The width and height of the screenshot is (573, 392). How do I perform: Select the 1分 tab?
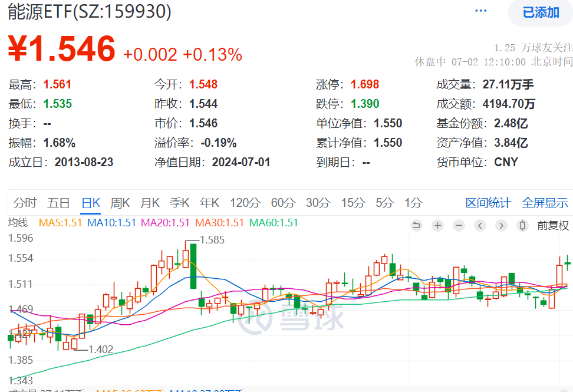pos(413,202)
